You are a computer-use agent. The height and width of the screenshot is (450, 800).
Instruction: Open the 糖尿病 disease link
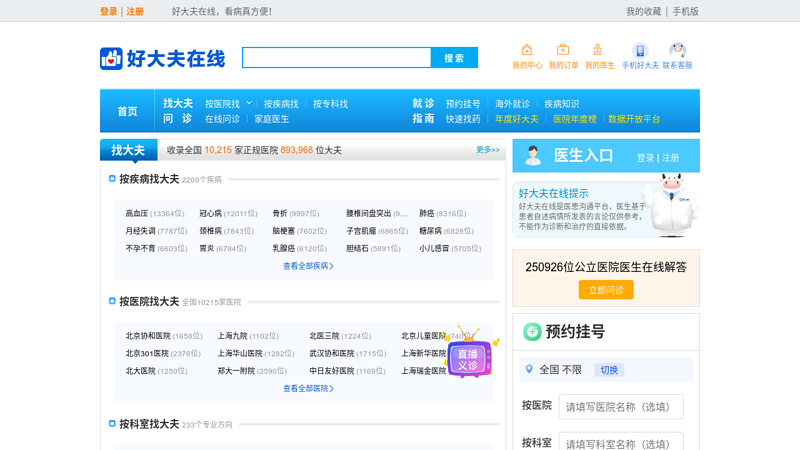click(431, 231)
